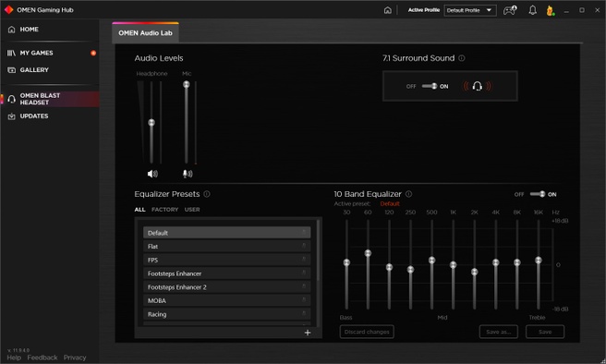This screenshot has width=606, height=364.
Task: Mute headphone speaker icon
Action: click(x=152, y=174)
